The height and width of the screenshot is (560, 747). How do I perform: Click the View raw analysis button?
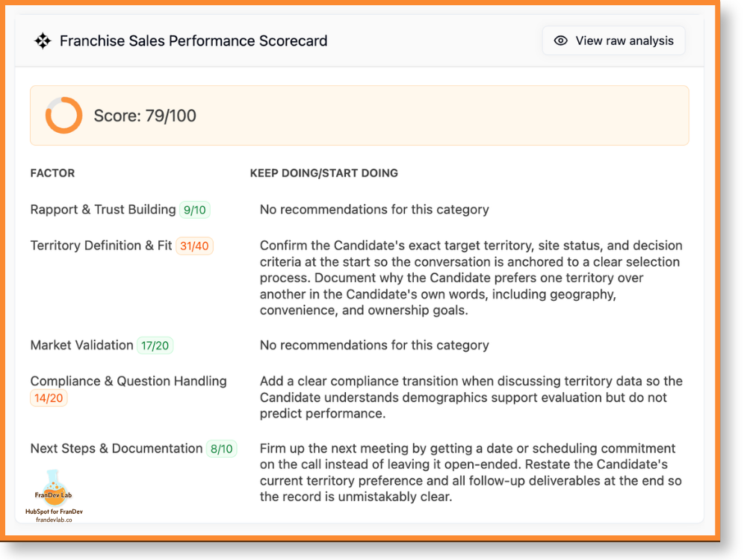coord(613,41)
